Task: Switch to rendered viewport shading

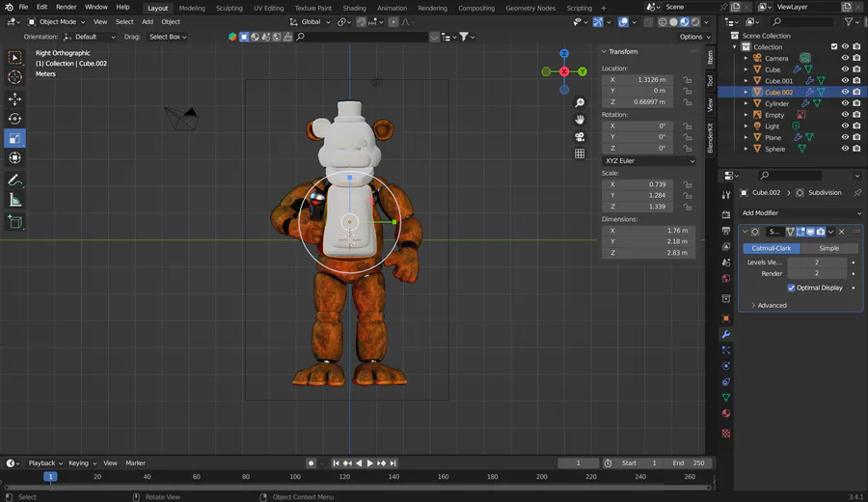Action: point(695,22)
